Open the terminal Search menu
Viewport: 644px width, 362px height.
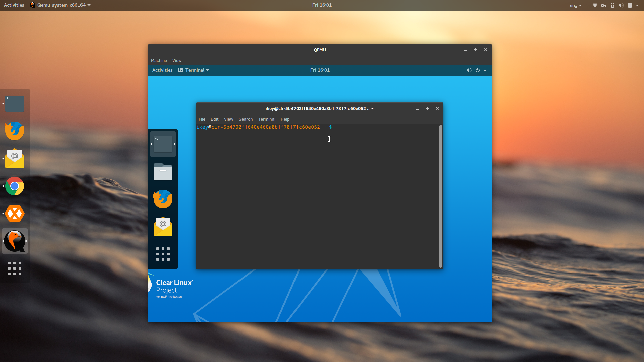pyautogui.click(x=246, y=119)
